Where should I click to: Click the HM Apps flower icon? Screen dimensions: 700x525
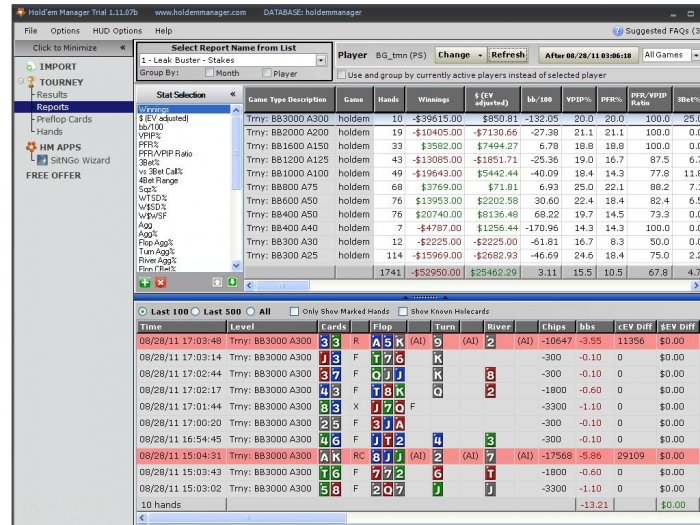click(x=31, y=147)
